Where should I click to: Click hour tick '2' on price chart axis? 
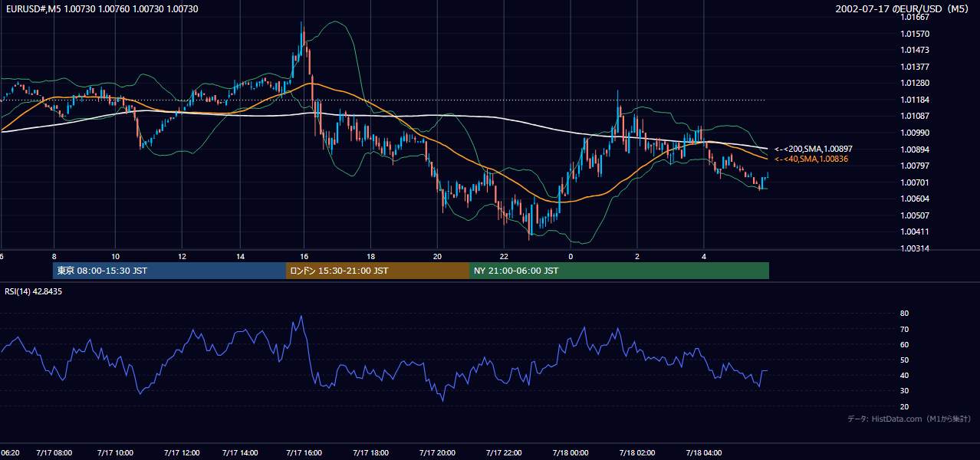pos(637,256)
